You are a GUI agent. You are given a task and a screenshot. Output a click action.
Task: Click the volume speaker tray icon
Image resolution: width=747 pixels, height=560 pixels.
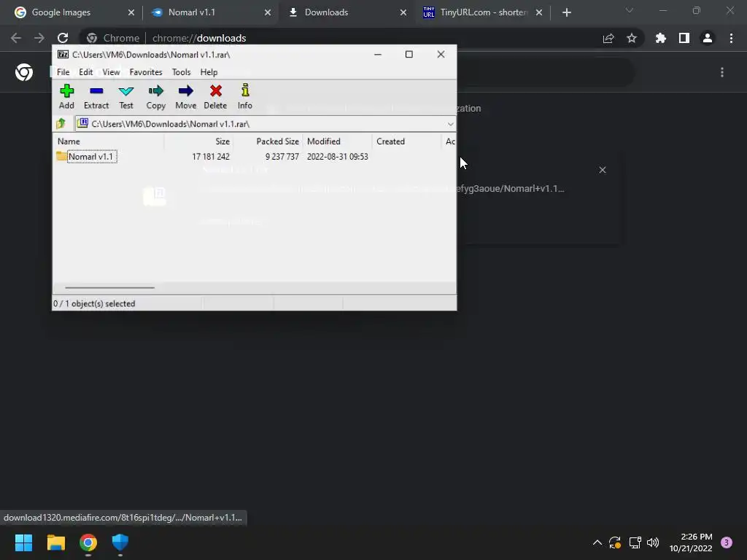point(653,542)
